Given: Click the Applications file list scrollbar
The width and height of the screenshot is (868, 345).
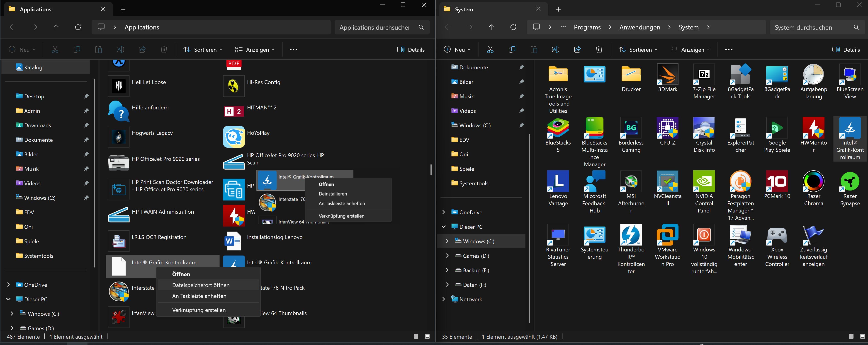Looking at the screenshot, I should [x=431, y=169].
